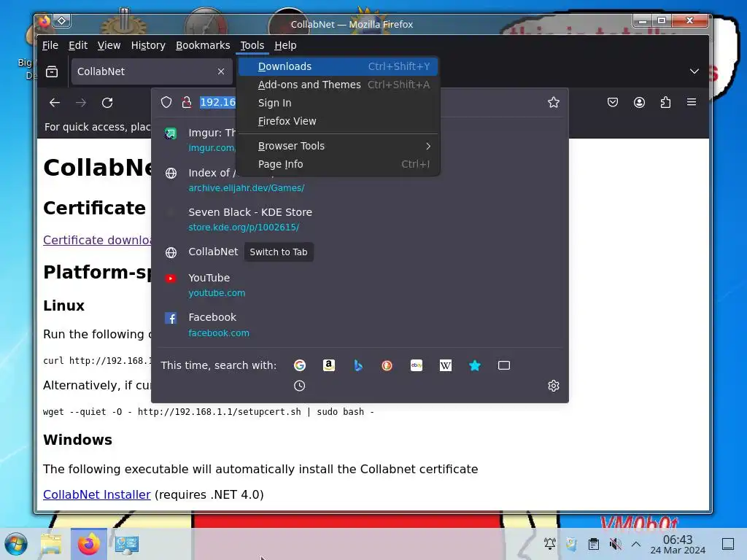Open the CollabNet Installer link
Viewport: 747px width, 560px height.
click(x=97, y=495)
